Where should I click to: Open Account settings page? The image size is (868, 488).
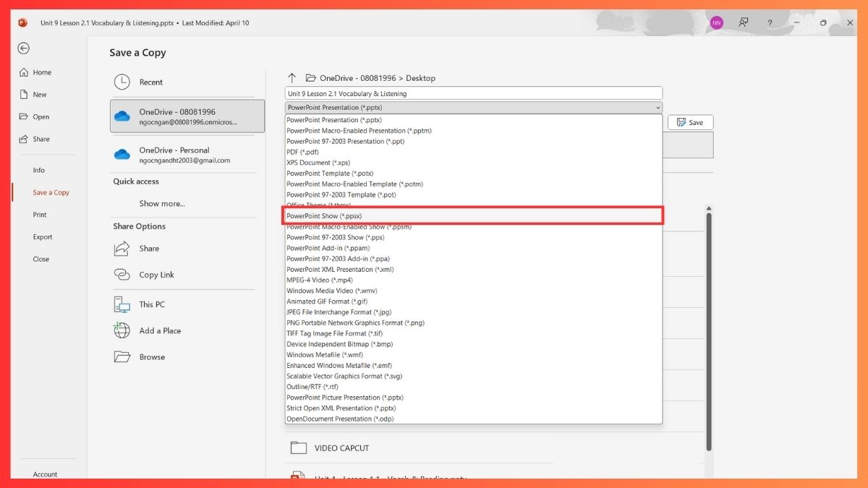click(45, 474)
